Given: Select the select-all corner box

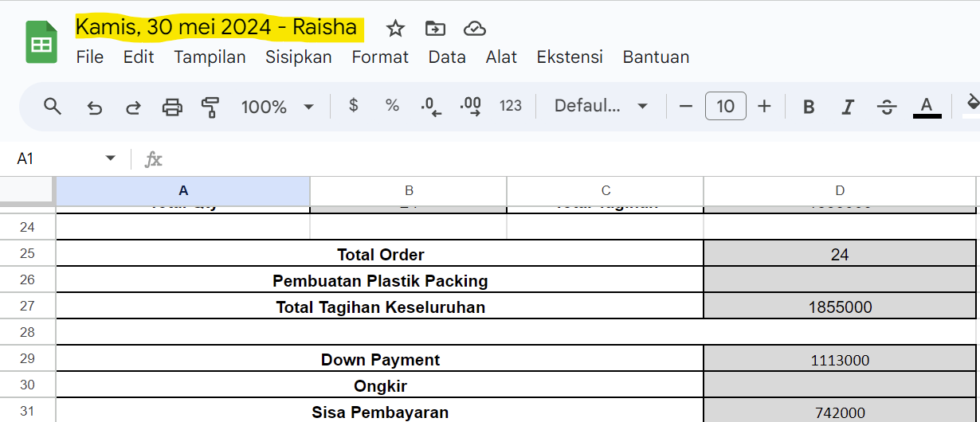Looking at the screenshot, I should [x=27, y=190].
